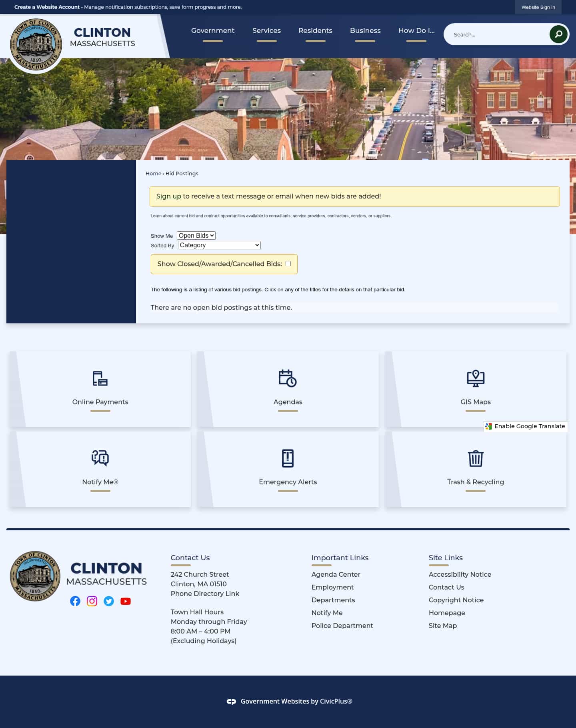The width and height of the screenshot is (576, 728).
Task: Open the Notify Me chat icon
Action: (100, 458)
